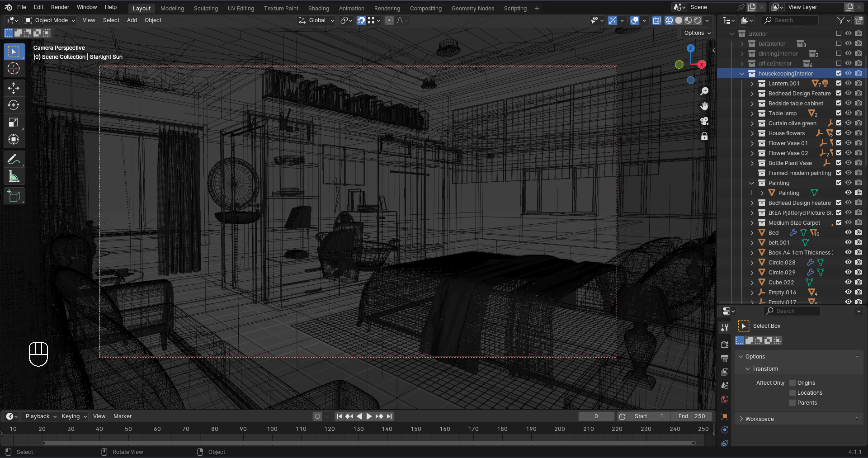
Task: Activate the Move tool
Action: click(14, 88)
